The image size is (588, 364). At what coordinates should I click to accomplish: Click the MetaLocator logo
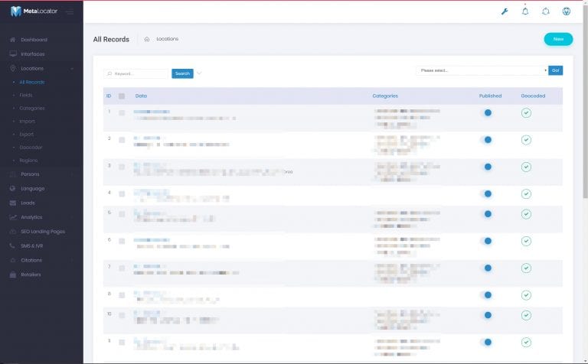point(34,11)
